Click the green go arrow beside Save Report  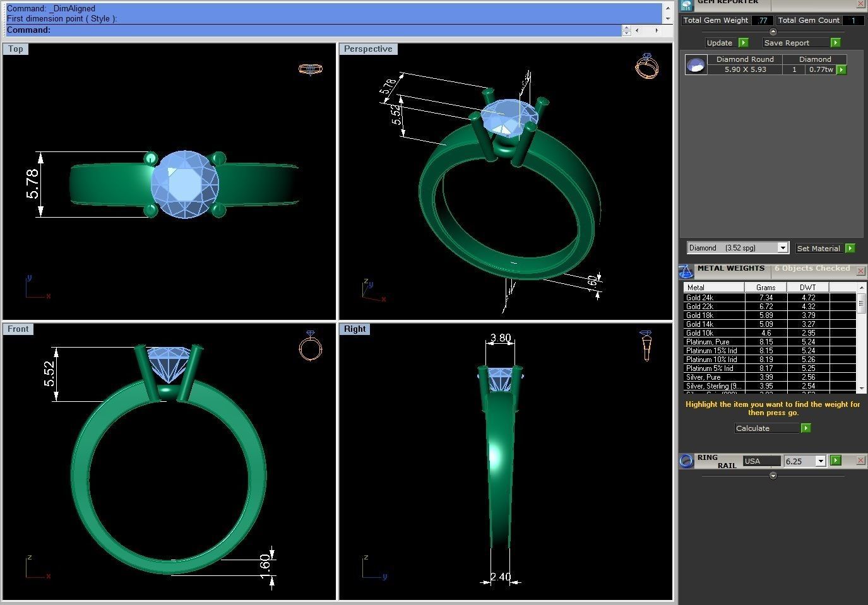[836, 43]
